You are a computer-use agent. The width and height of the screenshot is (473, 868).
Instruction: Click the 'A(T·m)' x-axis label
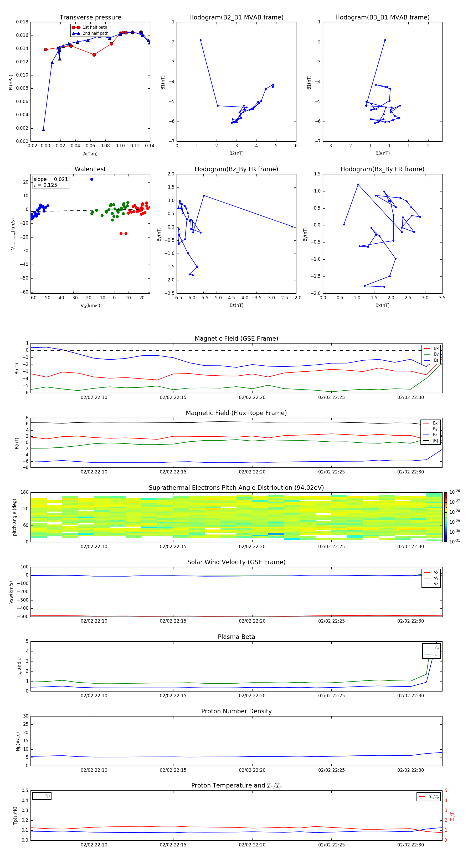click(90, 154)
